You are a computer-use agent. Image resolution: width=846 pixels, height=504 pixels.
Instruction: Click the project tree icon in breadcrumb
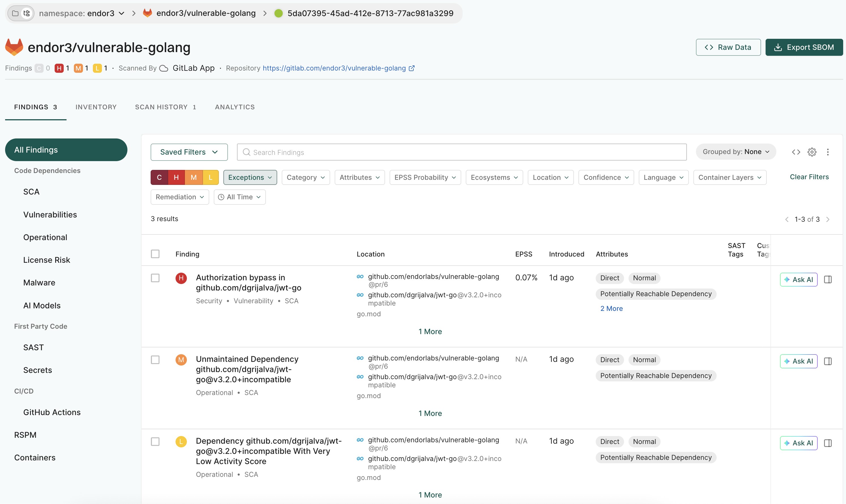coord(27,13)
